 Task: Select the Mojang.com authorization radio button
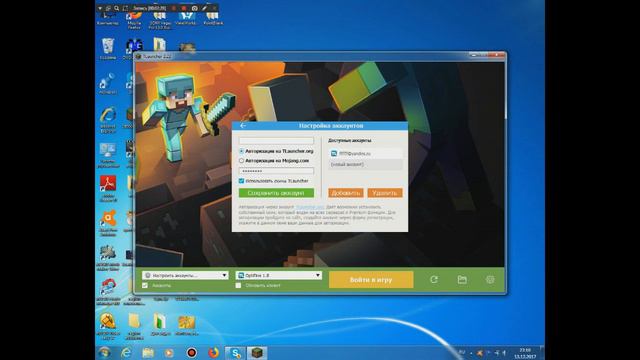coord(241,161)
